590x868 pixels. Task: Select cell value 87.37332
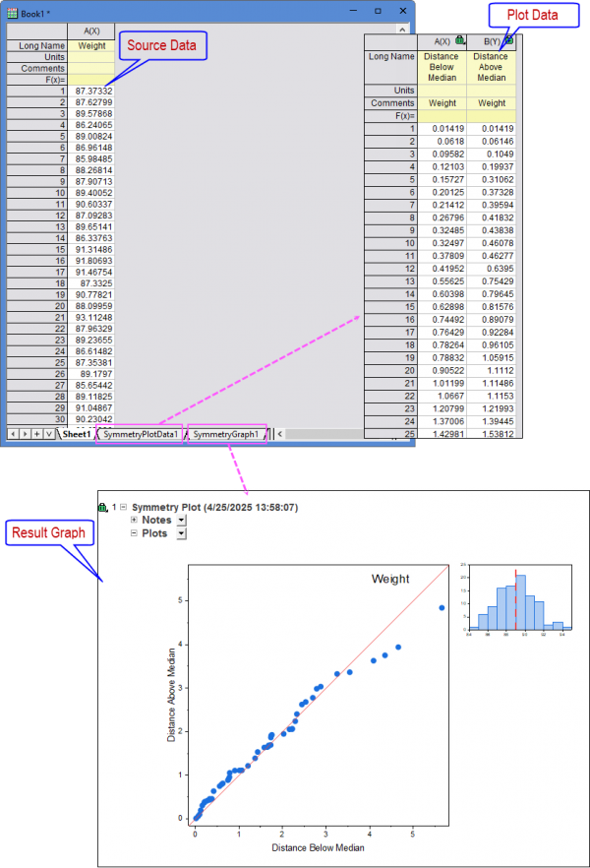click(91, 92)
